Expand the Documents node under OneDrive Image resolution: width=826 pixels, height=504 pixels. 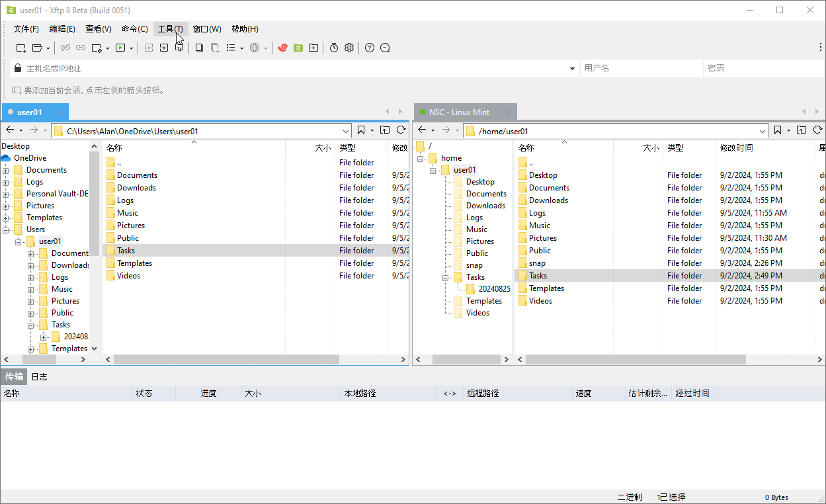[x=6, y=170]
